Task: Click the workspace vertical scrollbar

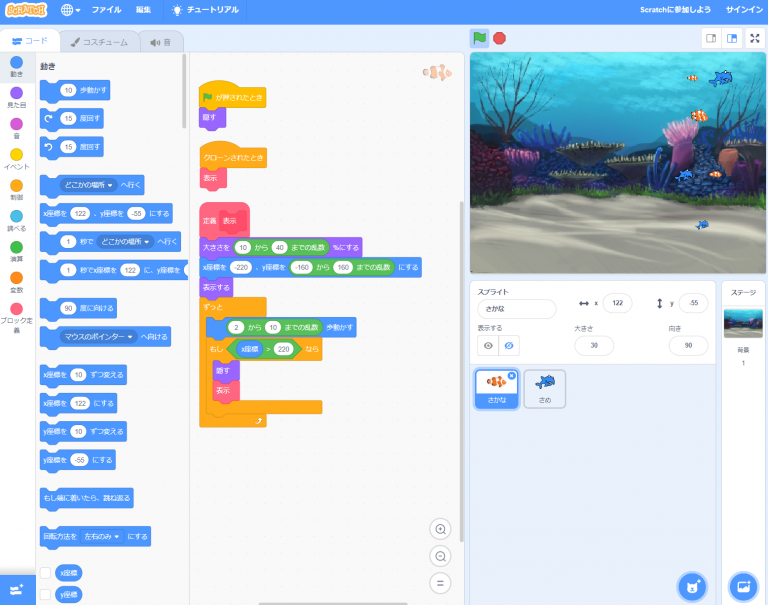Action: [461, 371]
